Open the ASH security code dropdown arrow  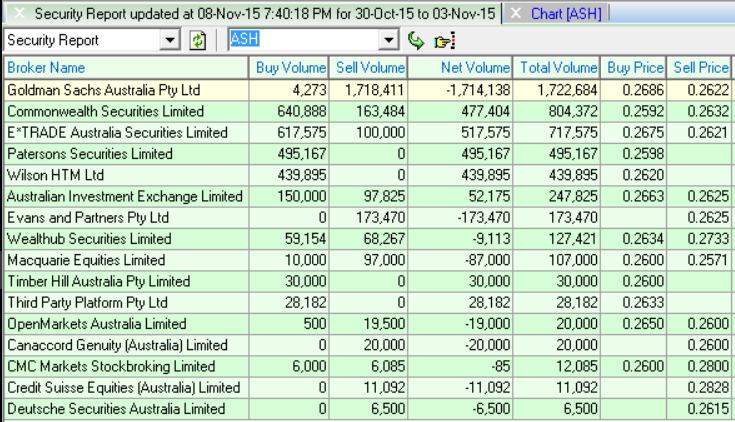pos(388,40)
